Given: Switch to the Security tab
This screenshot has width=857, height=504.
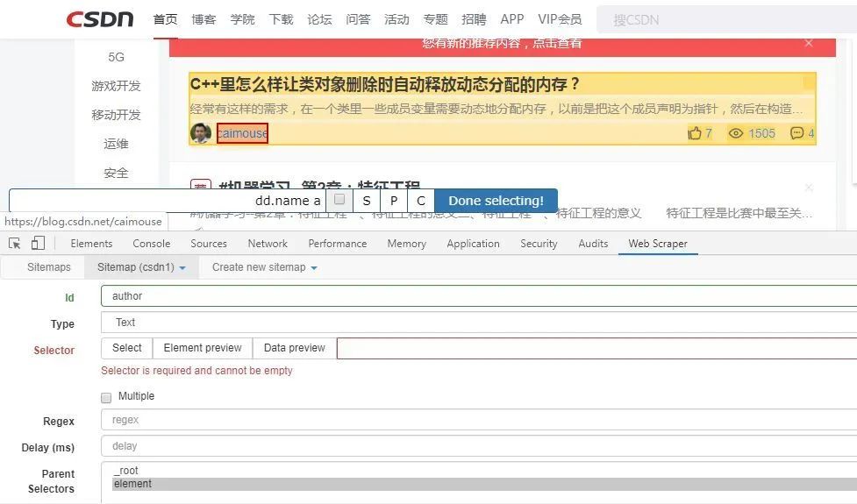Looking at the screenshot, I should point(539,244).
